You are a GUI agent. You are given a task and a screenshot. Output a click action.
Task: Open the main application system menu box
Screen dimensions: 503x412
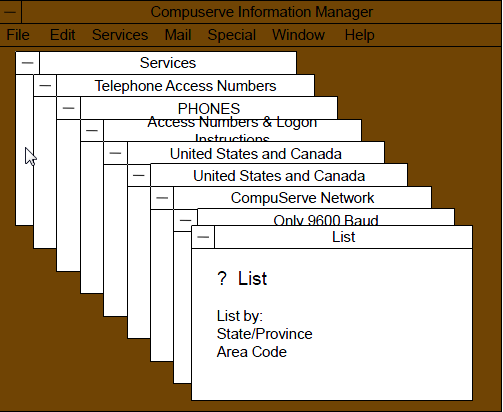[11, 12]
